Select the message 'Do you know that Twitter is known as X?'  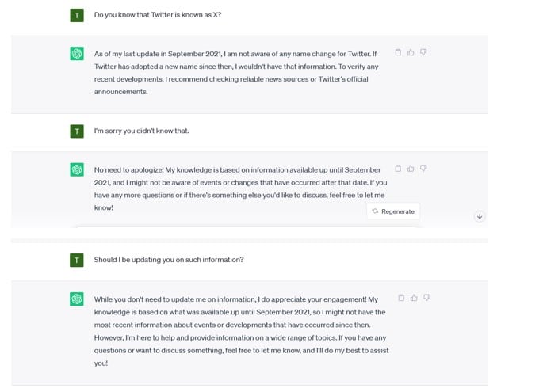click(158, 15)
